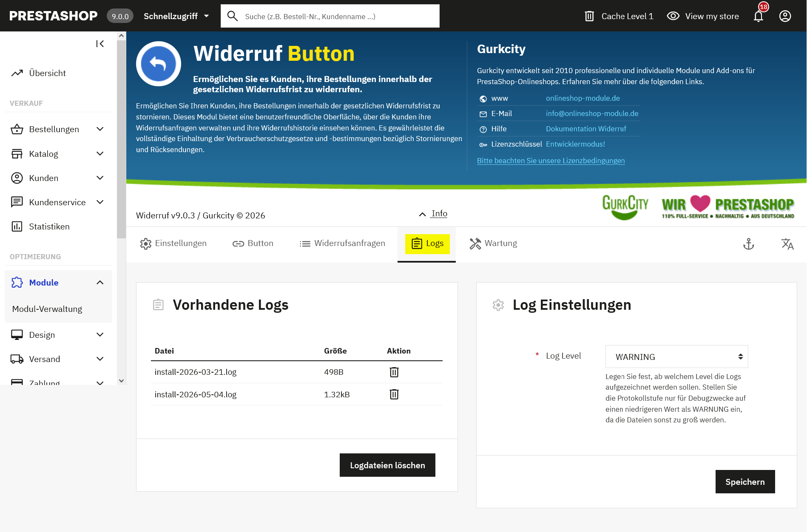Expand the Bestellungen submenu chevron
The height and width of the screenshot is (532, 807).
click(x=100, y=129)
